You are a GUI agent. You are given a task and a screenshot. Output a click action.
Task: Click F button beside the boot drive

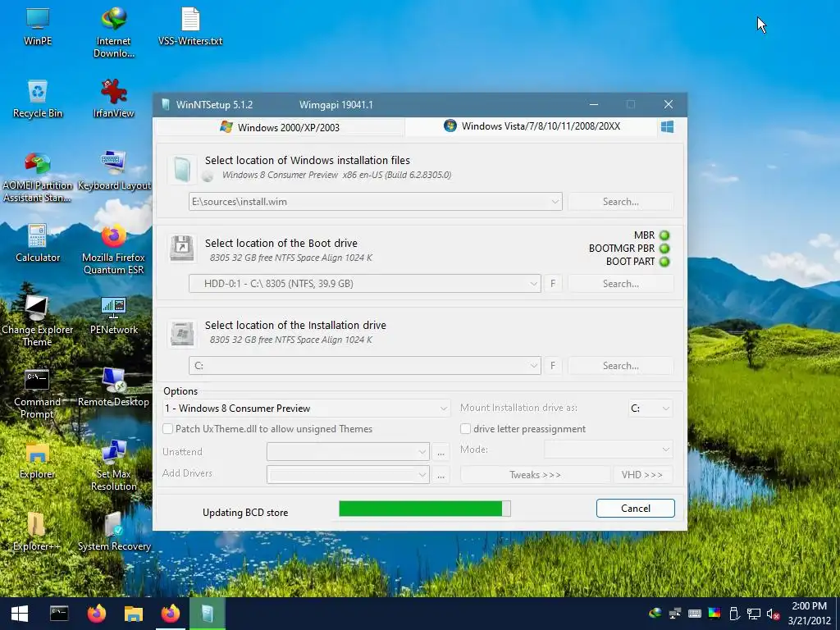553,283
